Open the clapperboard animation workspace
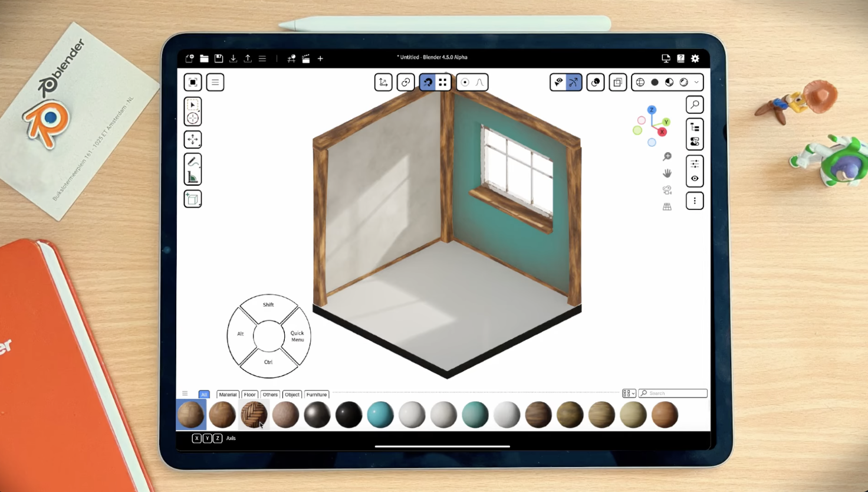The image size is (868, 492). point(306,58)
